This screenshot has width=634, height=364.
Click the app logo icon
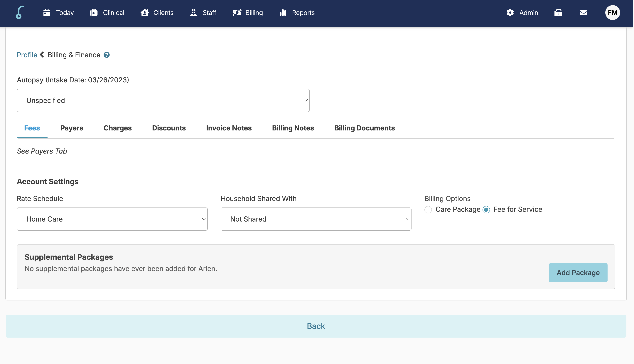point(20,13)
